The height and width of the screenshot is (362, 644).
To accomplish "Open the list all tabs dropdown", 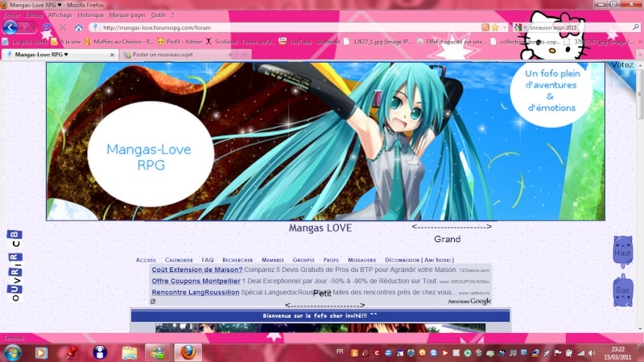I will click(640, 54).
